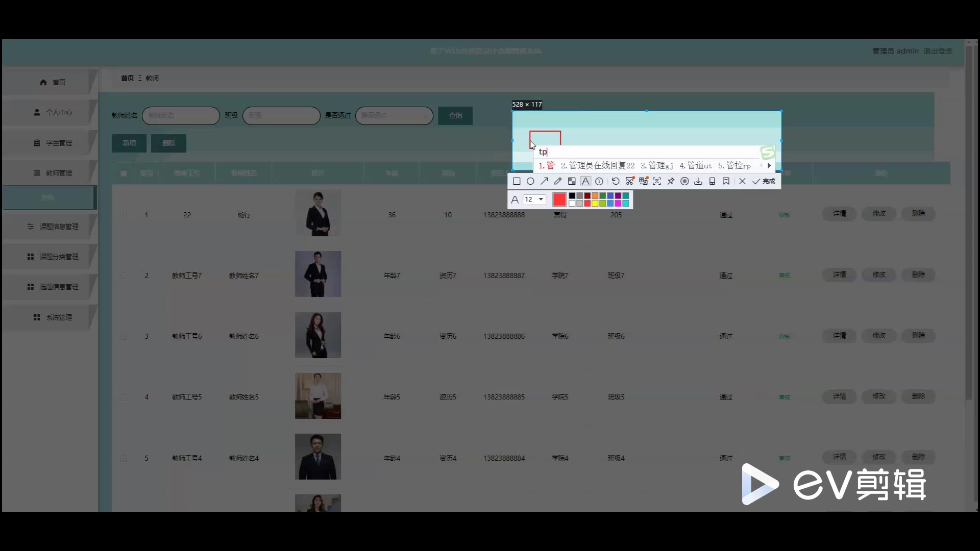The height and width of the screenshot is (551, 980).
Task: Open the 是否通过 dropdown filter
Action: pyautogui.click(x=394, y=116)
